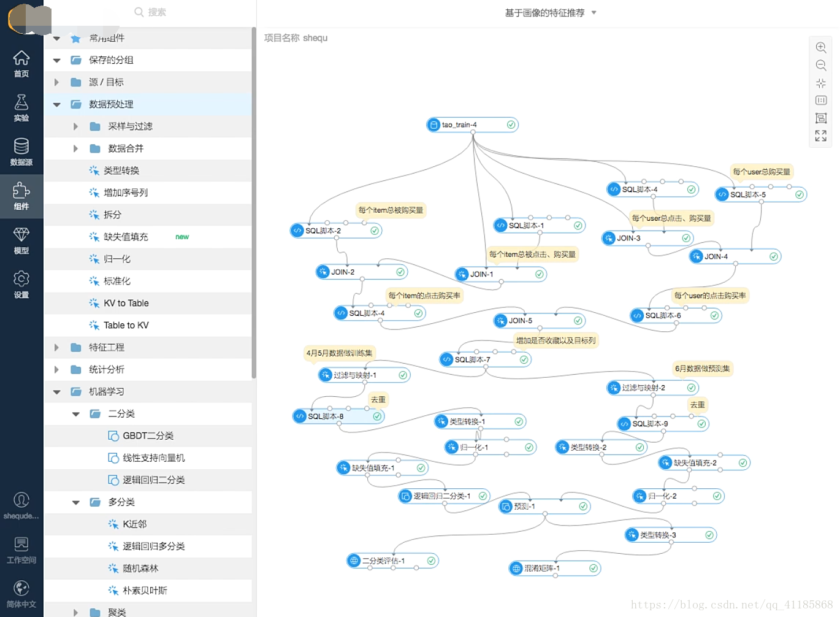Expand the 采样与过滤 folder
Image resolution: width=840 pixels, height=617 pixels.
tap(76, 126)
